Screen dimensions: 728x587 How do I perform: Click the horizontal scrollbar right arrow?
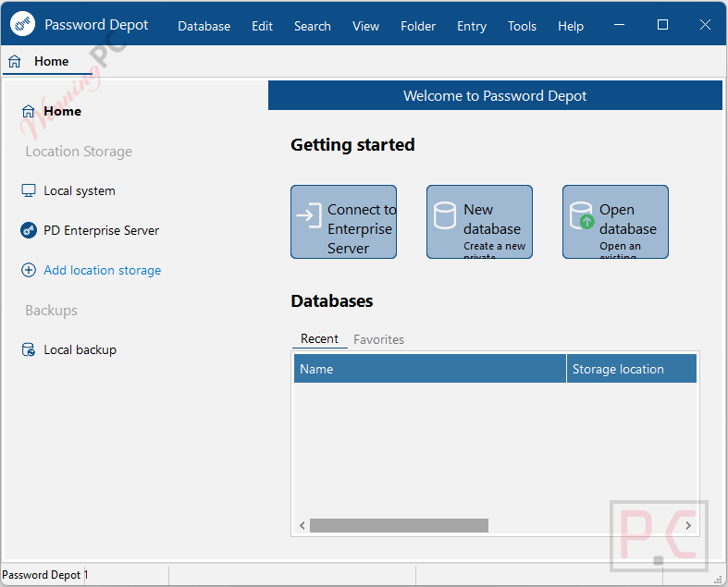click(x=688, y=525)
